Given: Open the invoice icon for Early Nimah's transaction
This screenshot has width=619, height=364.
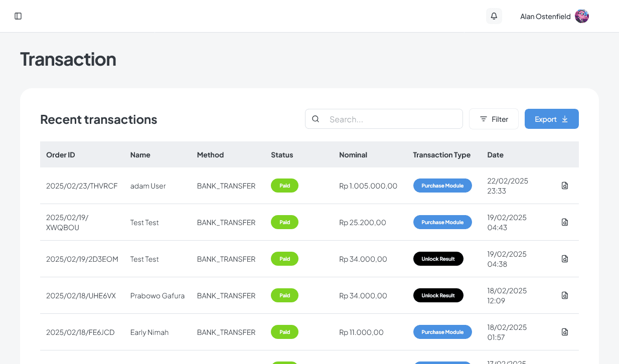Looking at the screenshot, I should [x=565, y=332].
